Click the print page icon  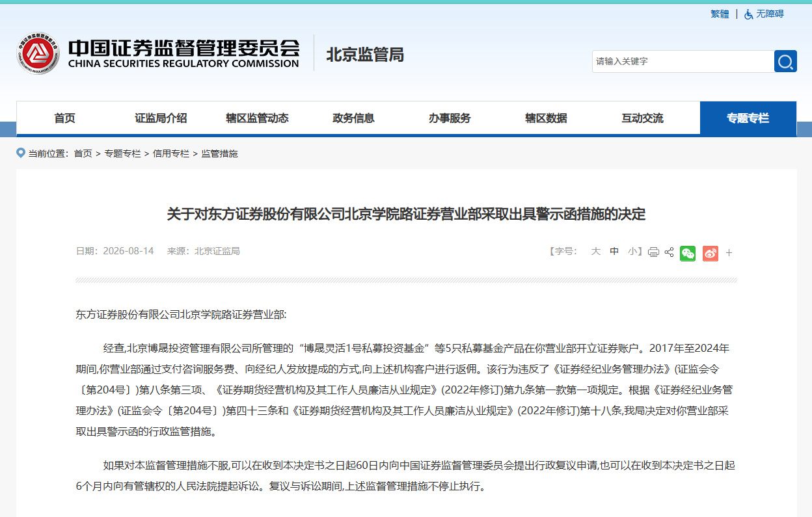point(653,252)
